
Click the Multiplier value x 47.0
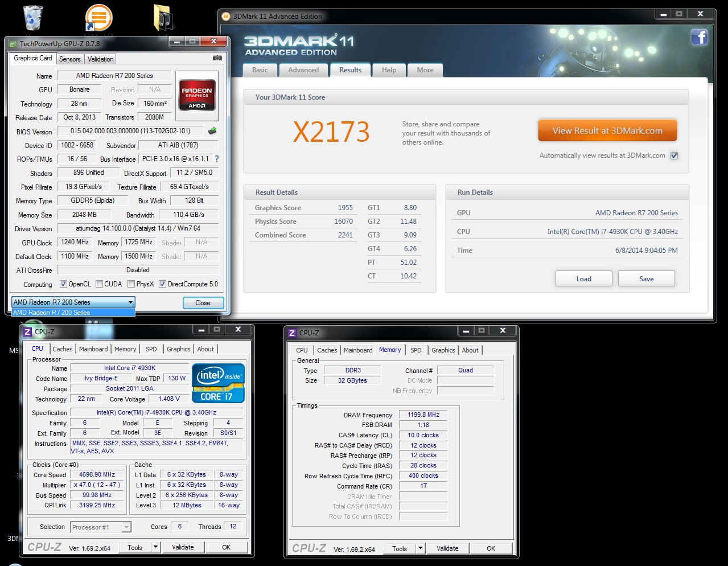click(x=97, y=485)
